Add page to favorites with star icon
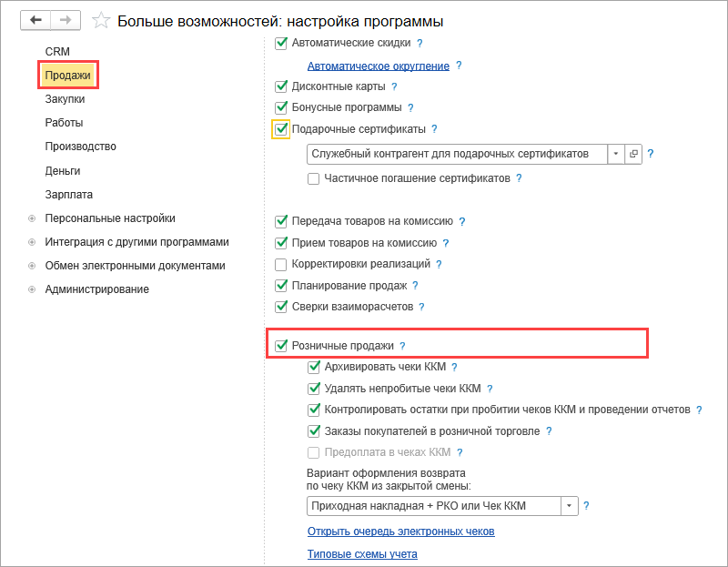 click(102, 20)
